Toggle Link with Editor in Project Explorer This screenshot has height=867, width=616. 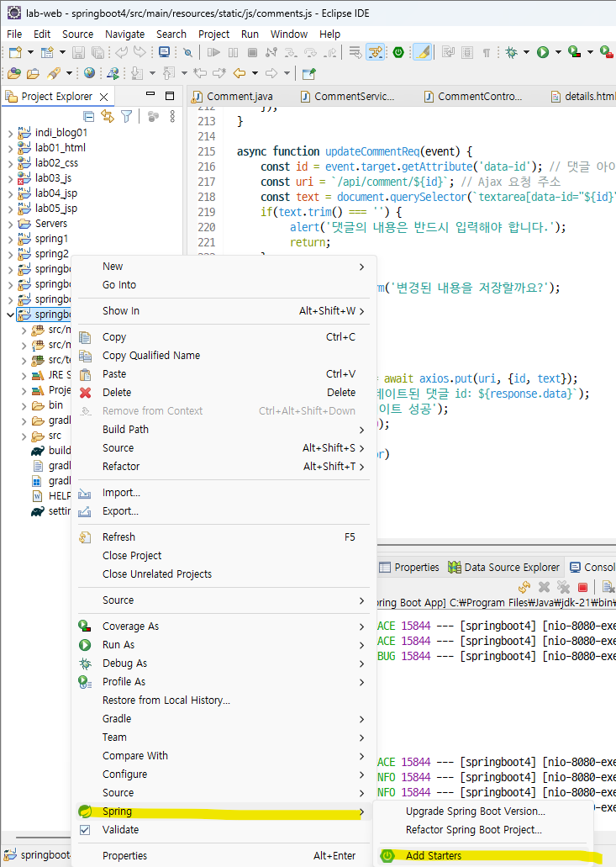click(108, 116)
